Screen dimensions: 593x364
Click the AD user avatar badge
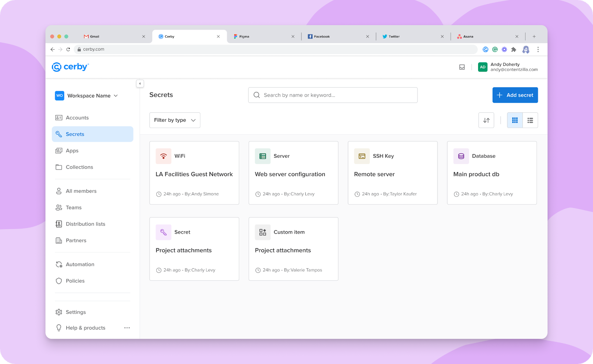point(483,67)
